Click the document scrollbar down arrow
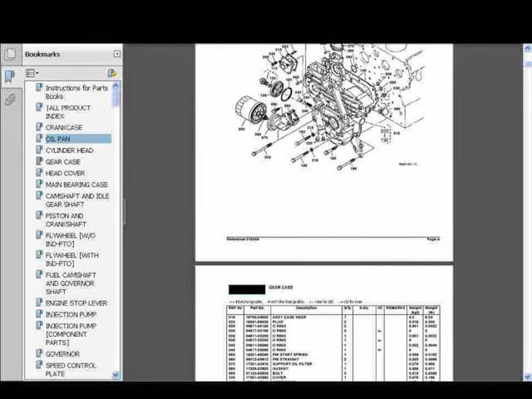532x399 pixels. (528, 377)
